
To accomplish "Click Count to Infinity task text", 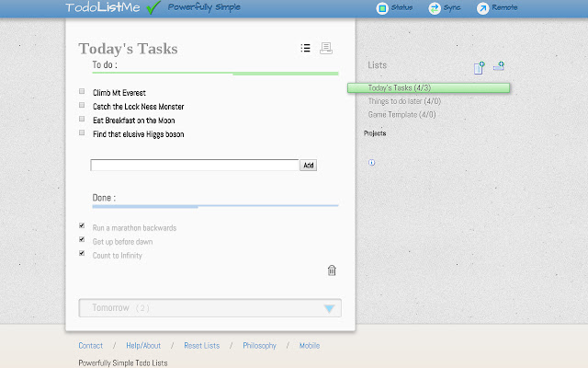I will point(118,256).
